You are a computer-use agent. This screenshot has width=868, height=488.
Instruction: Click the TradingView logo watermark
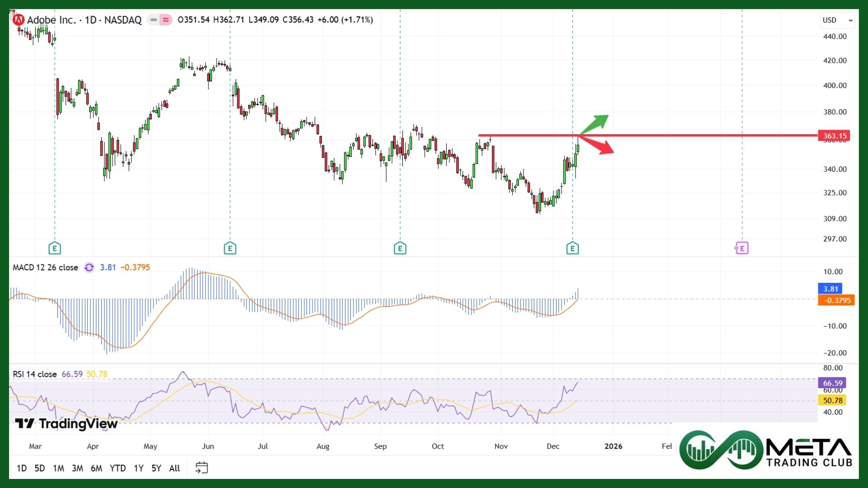pos(66,423)
